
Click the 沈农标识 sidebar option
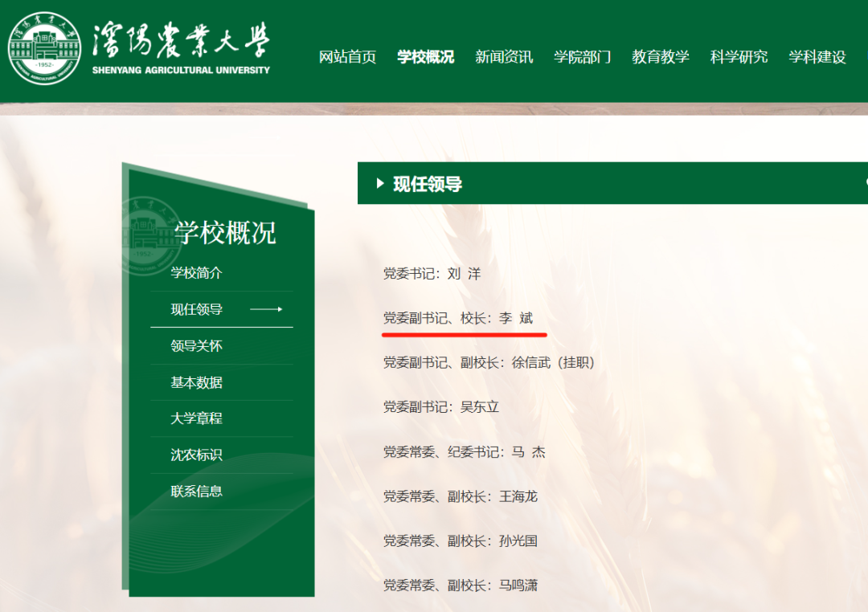pos(199,454)
